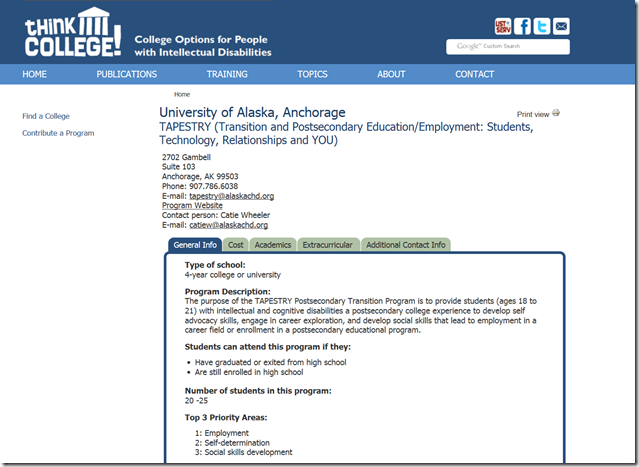The image size is (639, 467).
Task: Click 'Number of students in this program:' label
Action: click(258, 391)
